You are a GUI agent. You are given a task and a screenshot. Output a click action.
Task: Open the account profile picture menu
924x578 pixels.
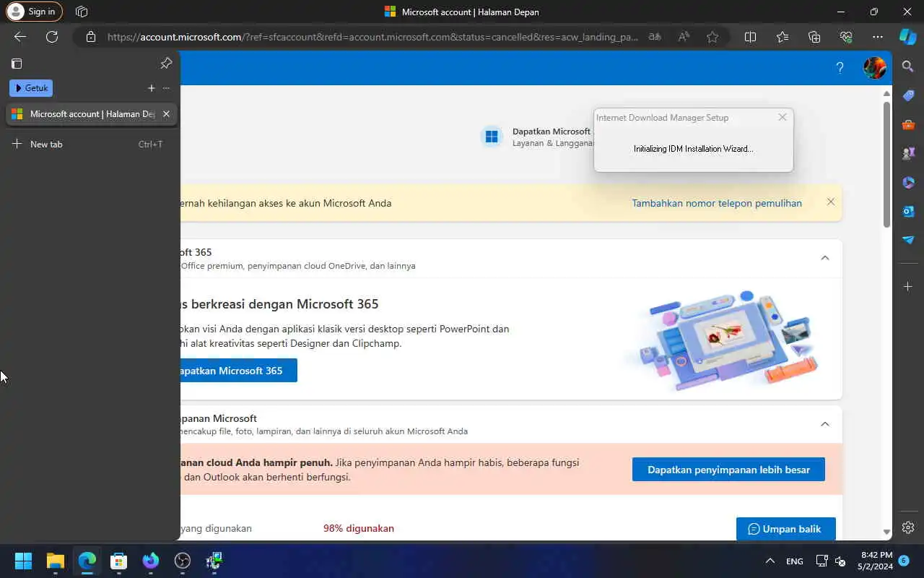click(x=875, y=68)
